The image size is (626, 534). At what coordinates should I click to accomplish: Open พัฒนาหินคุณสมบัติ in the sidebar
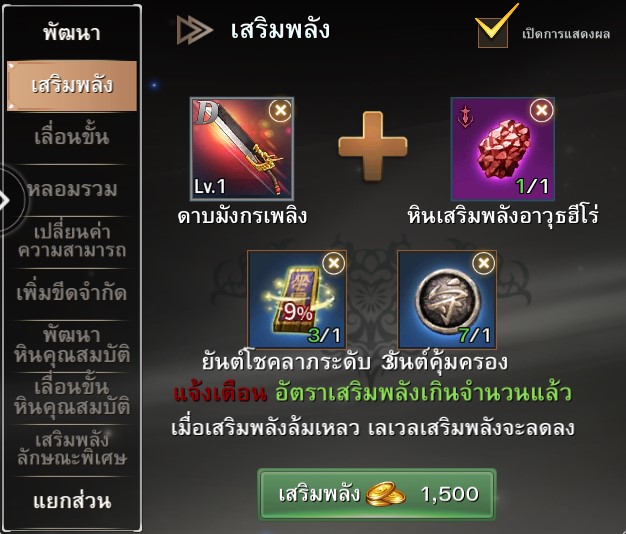pyautogui.click(x=72, y=345)
